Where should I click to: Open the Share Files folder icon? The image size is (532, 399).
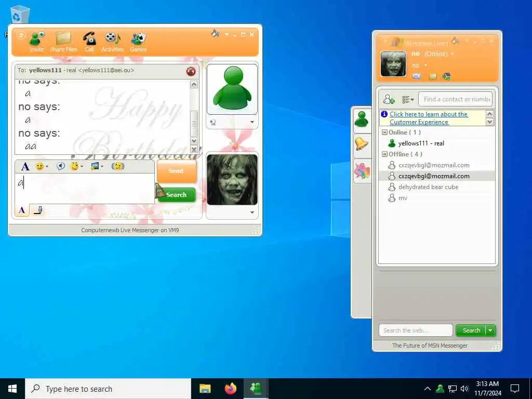coord(63,38)
